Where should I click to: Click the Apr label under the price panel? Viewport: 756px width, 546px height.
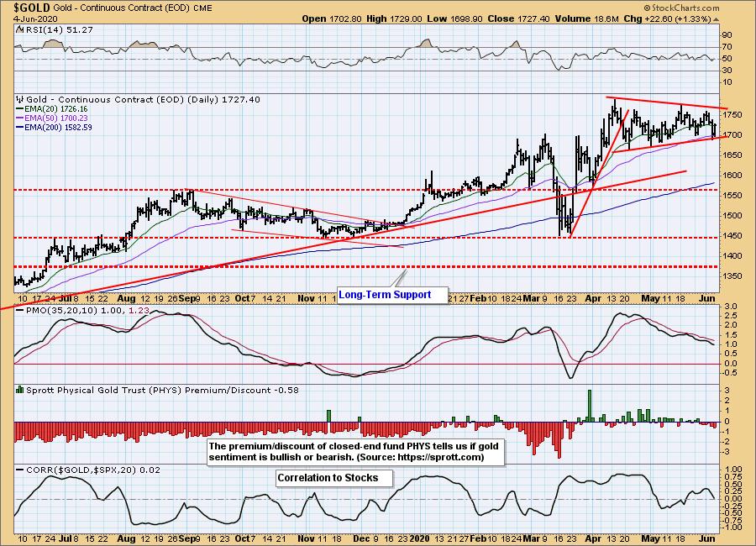click(x=593, y=298)
